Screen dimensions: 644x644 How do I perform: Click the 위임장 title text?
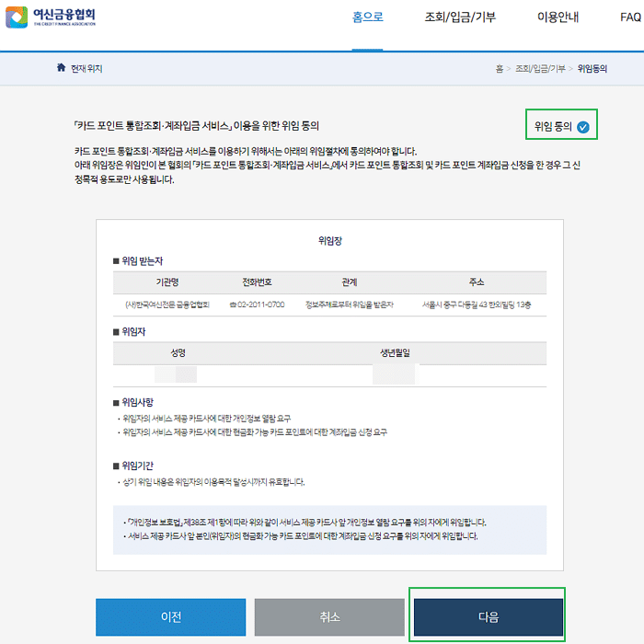329,241
